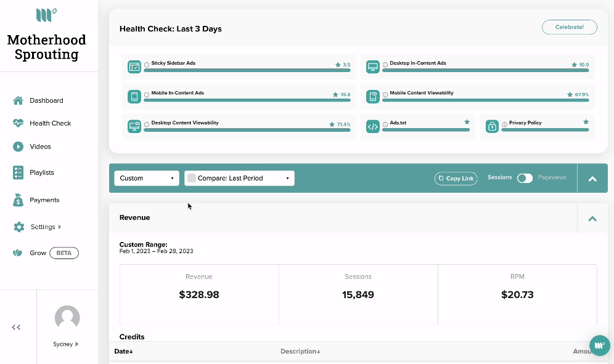Click the user avatar picture
The height and width of the screenshot is (364, 614).
point(67,318)
